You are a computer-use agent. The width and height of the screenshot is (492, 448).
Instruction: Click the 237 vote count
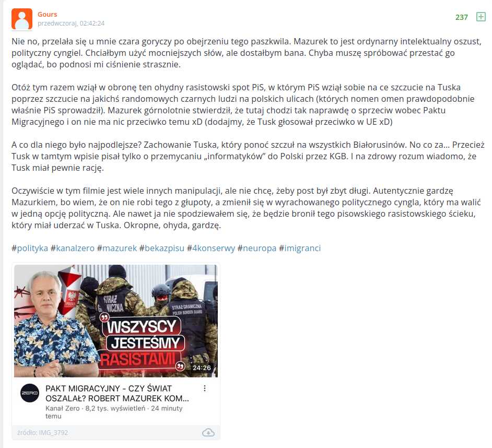(x=462, y=17)
